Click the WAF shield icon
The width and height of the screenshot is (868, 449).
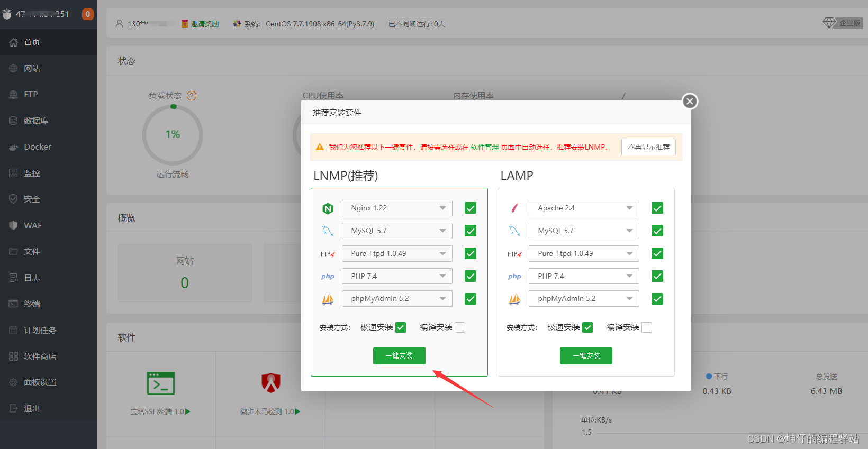13,225
